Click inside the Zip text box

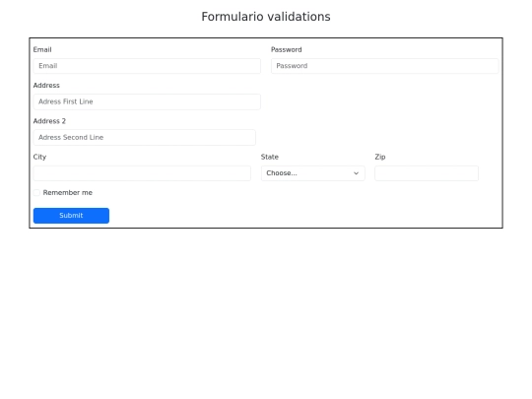[x=427, y=173]
